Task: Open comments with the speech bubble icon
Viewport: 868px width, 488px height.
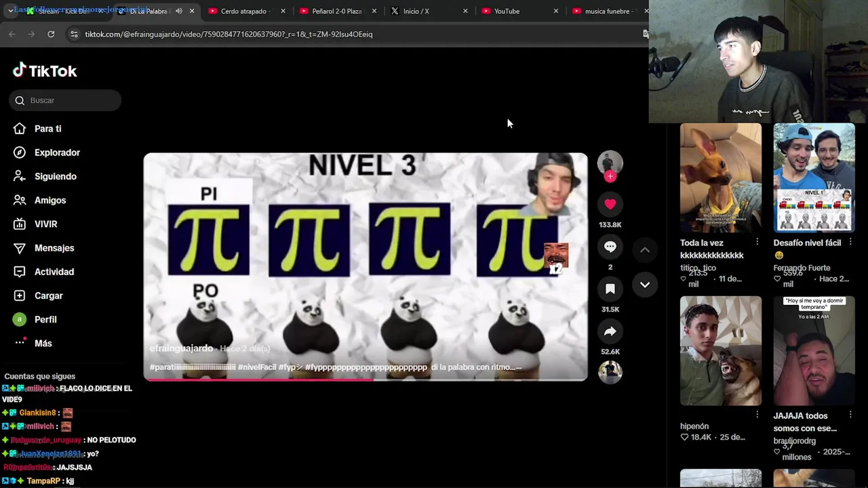Action: point(610,247)
